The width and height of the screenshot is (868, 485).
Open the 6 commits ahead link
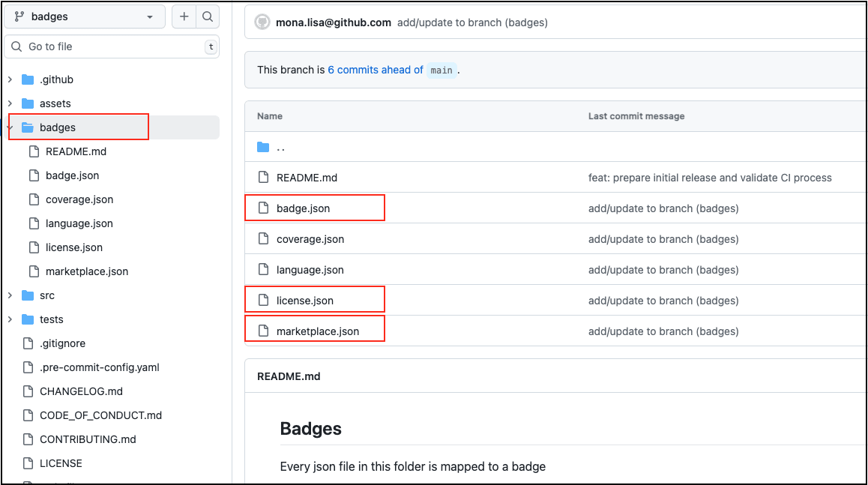(376, 70)
